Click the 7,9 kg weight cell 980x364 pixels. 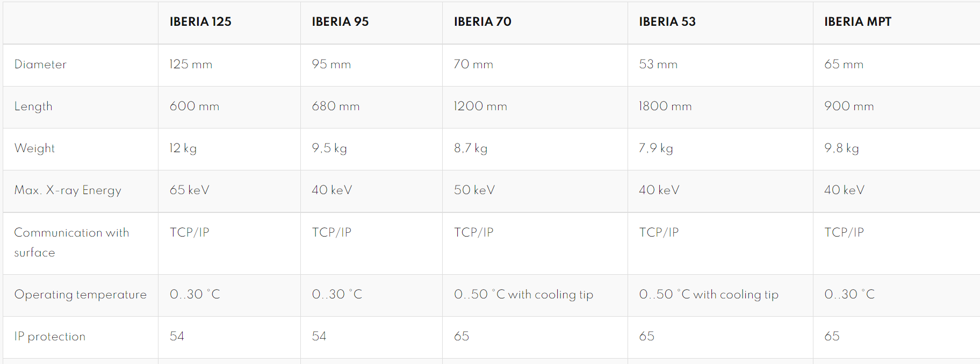pyautogui.click(x=656, y=148)
